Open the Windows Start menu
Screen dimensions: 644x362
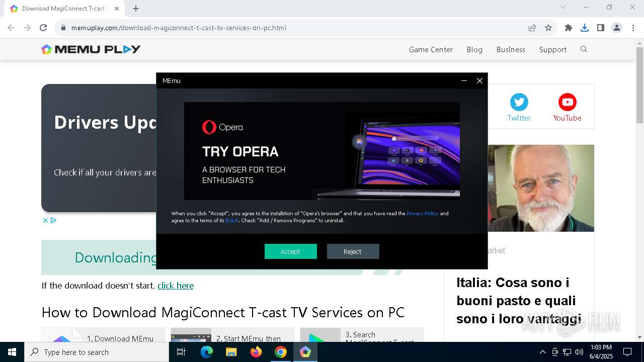point(12,352)
